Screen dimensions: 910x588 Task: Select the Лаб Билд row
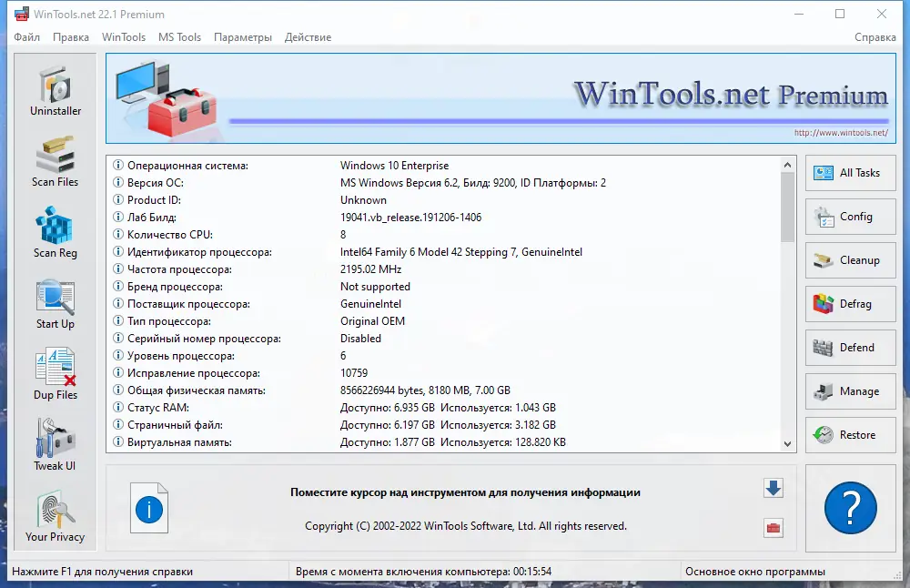point(444,218)
